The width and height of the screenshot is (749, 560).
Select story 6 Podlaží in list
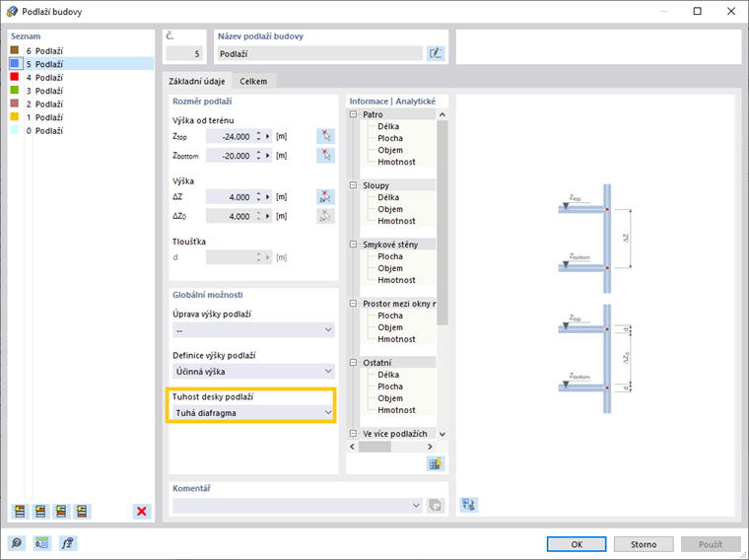coord(81,50)
